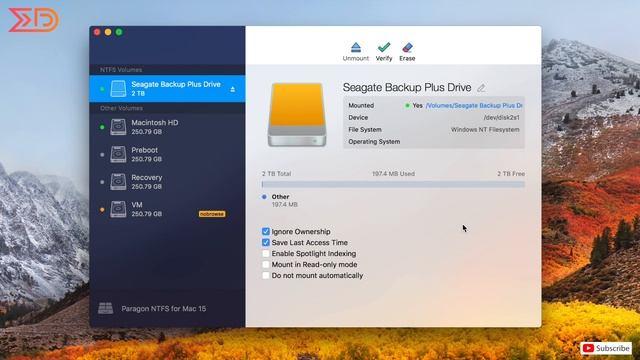Click the nobrowse badge on VM
Screen dimensions: 640x360
pyautogui.click(x=212, y=214)
